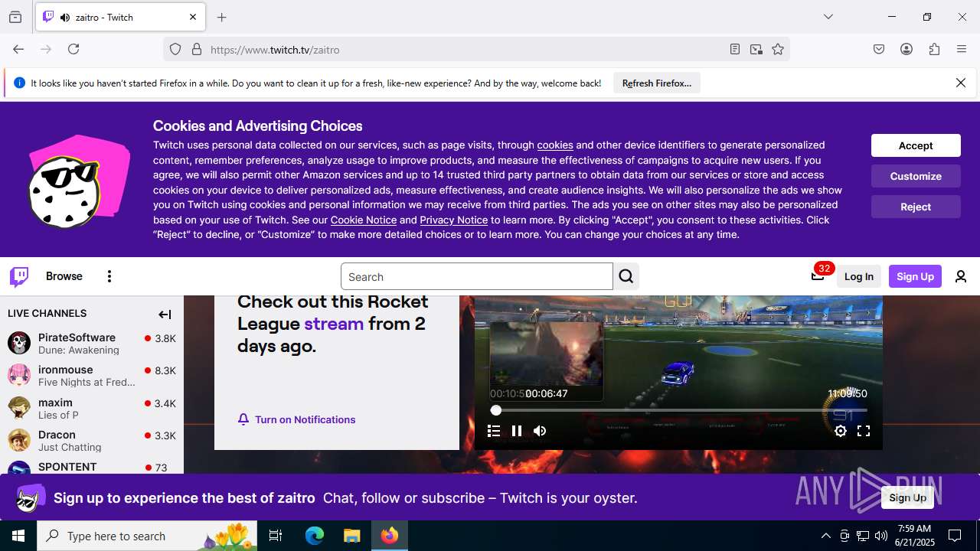Dismiss the Firefox refresh notification bar
The image size is (980, 551).
pos(961,83)
